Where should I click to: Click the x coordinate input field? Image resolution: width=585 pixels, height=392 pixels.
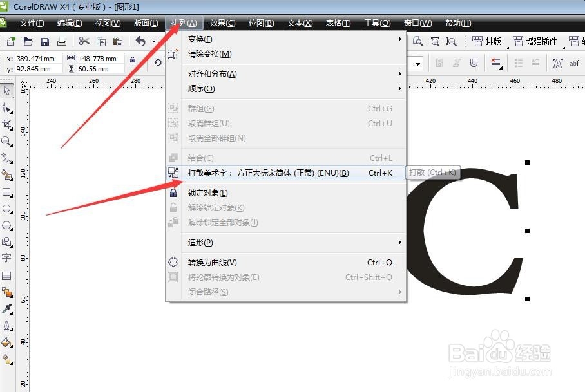point(39,57)
